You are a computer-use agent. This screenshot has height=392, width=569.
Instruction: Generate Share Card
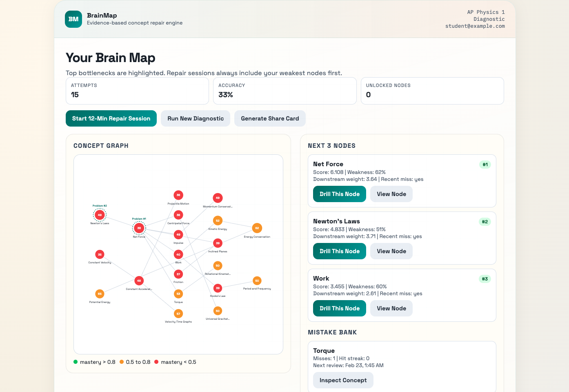click(270, 118)
